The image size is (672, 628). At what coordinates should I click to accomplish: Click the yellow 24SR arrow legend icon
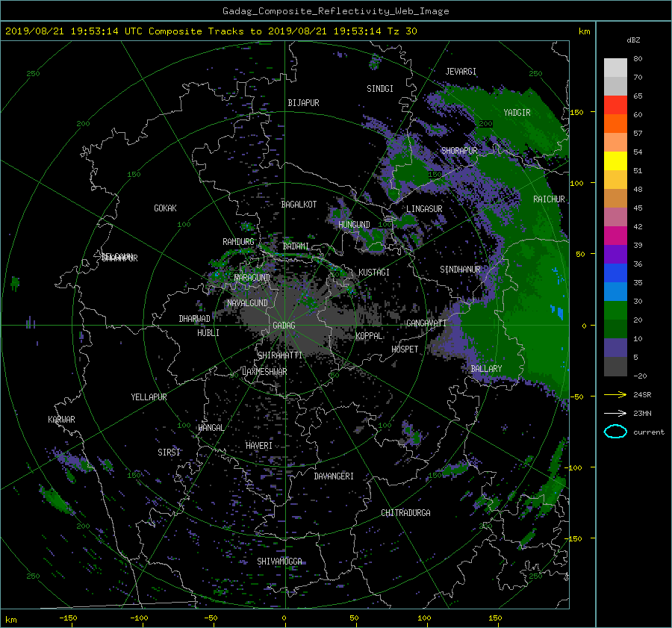tap(615, 394)
